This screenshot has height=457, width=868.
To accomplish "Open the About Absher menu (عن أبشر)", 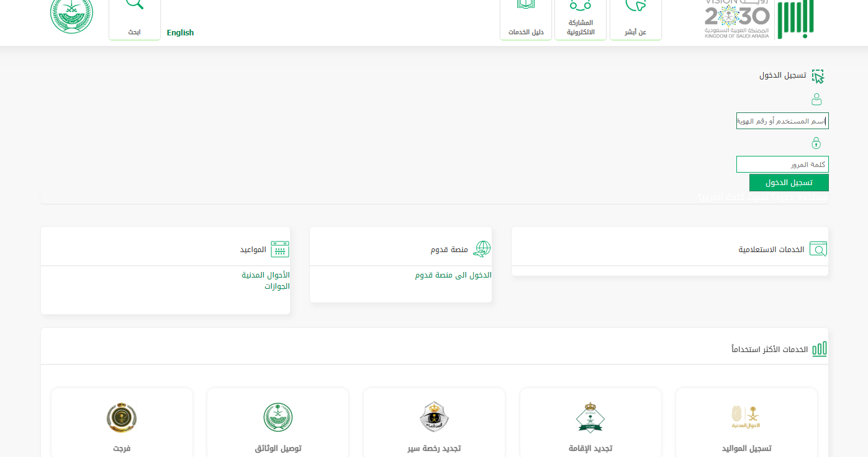I will click(x=635, y=19).
